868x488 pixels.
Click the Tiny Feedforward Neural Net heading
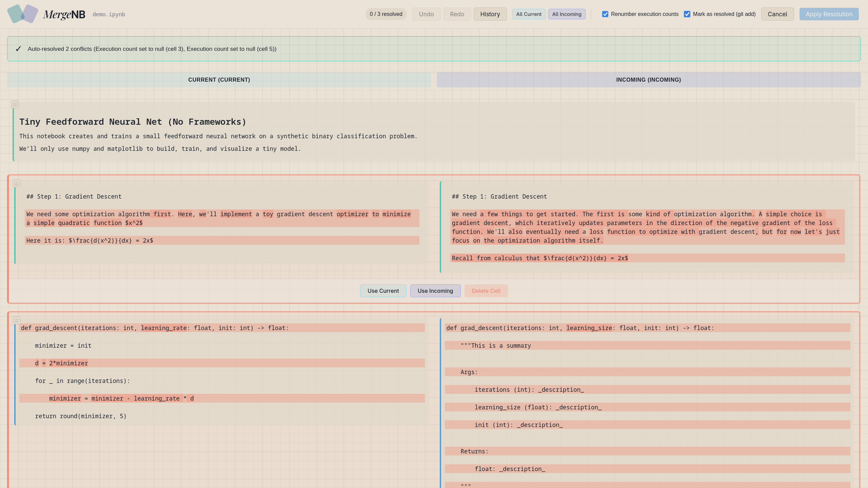tap(133, 122)
